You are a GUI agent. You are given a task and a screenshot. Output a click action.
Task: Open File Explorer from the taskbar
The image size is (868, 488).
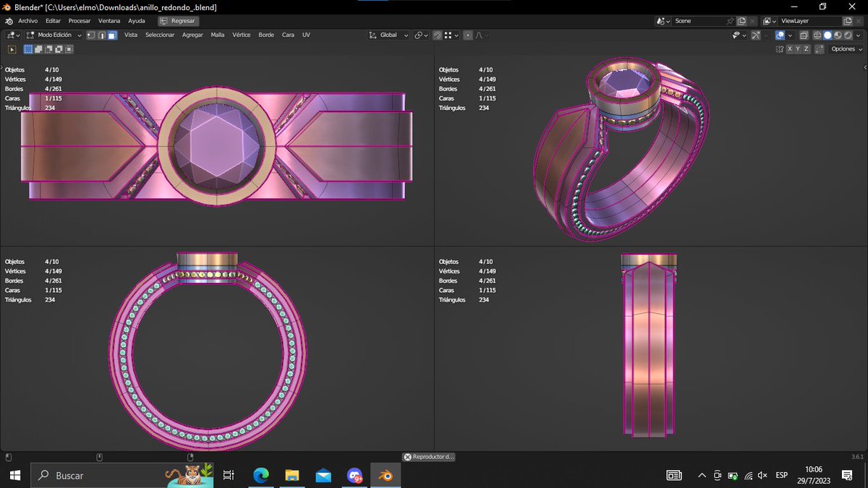point(292,475)
